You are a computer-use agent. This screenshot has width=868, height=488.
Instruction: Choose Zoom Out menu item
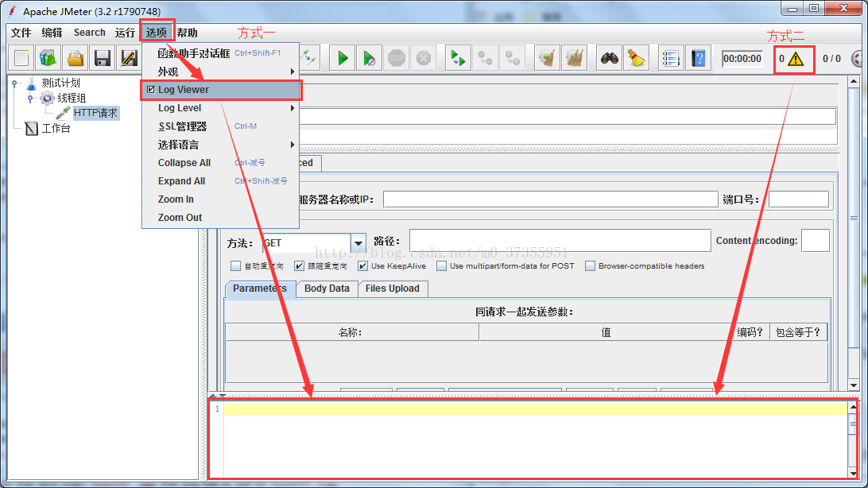pyautogui.click(x=221, y=218)
